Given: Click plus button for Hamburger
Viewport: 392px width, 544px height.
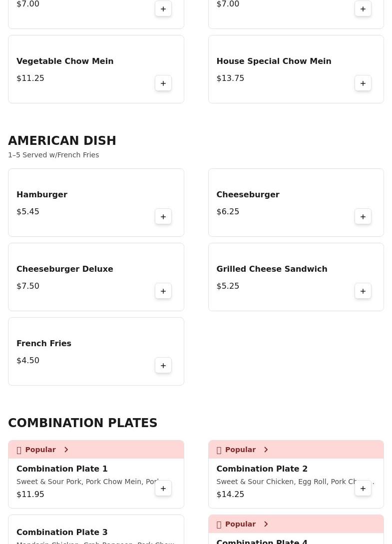Looking at the screenshot, I should click(163, 216).
